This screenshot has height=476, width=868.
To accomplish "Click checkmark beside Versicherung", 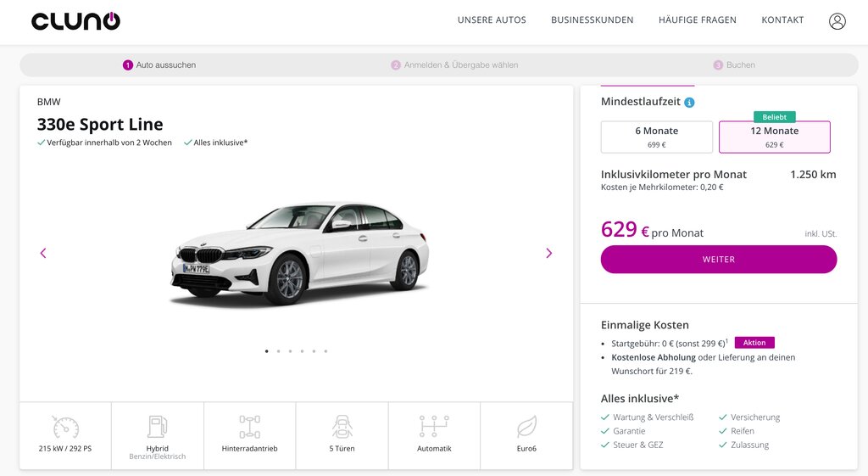I will [722, 417].
